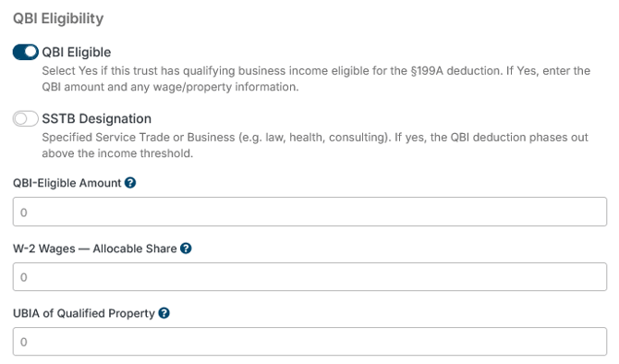Click the Specified Service Trade description text

tap(315, 145)
